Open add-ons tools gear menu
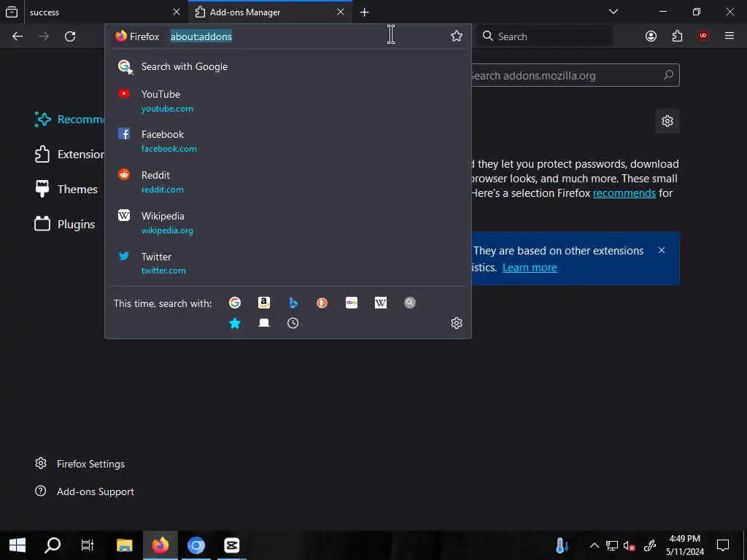 (667, 121)
